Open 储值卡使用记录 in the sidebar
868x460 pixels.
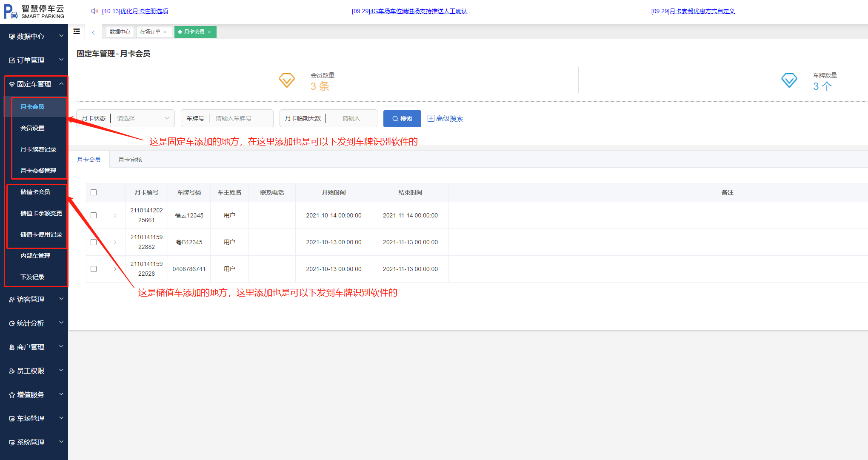pyautogui.click(x=41, y=234)
